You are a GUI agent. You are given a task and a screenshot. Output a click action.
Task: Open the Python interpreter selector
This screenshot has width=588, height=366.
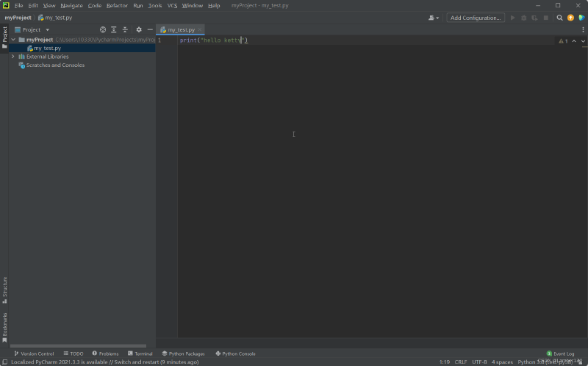[x=545, y=362]
